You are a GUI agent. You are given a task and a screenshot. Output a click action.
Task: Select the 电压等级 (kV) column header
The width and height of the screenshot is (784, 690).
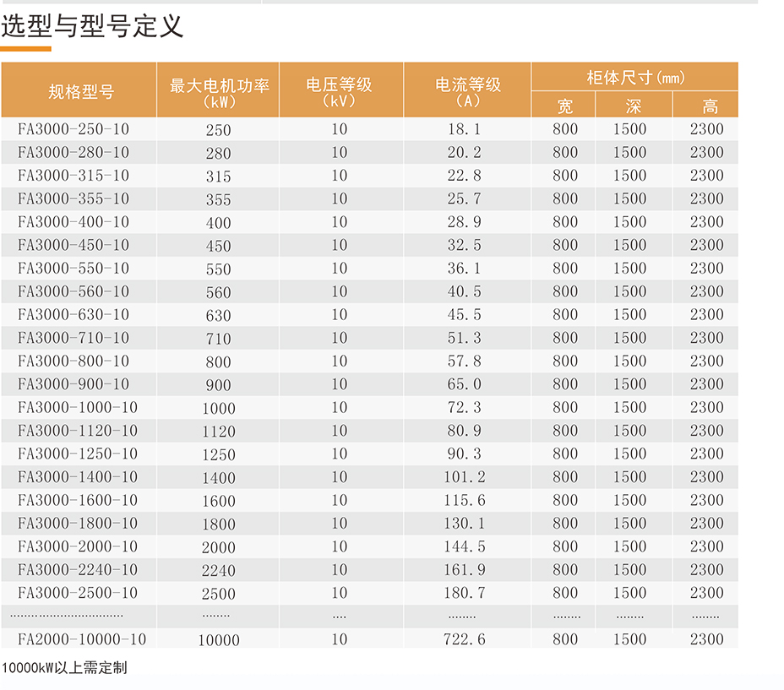tap(339, 91)
